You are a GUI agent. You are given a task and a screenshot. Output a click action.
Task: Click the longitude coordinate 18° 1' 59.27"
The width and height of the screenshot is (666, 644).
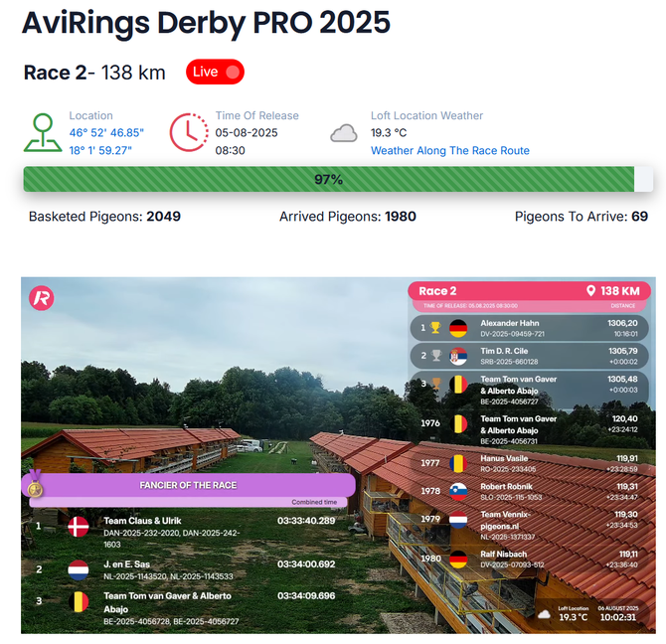pos(100,151)
